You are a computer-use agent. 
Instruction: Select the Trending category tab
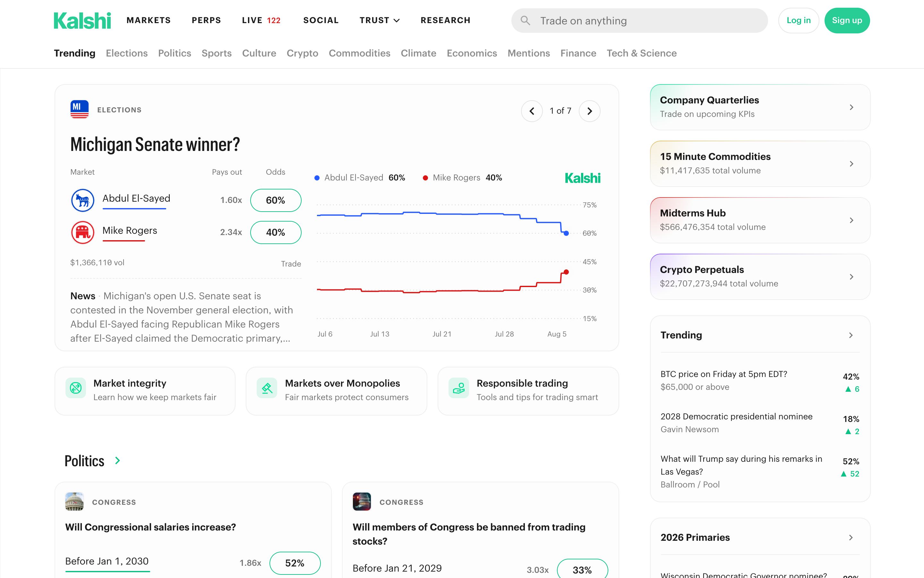pos(74,53)
